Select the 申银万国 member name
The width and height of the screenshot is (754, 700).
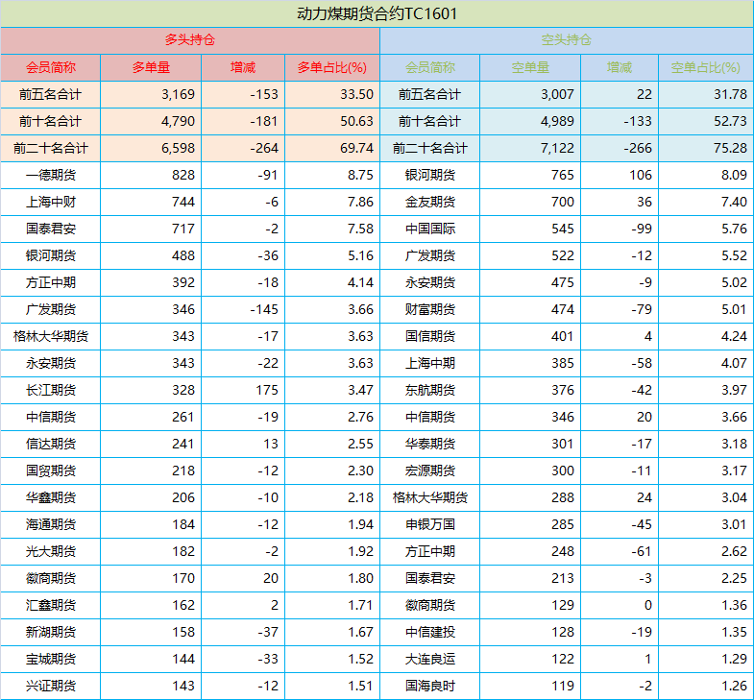click(x=430, y=524)
